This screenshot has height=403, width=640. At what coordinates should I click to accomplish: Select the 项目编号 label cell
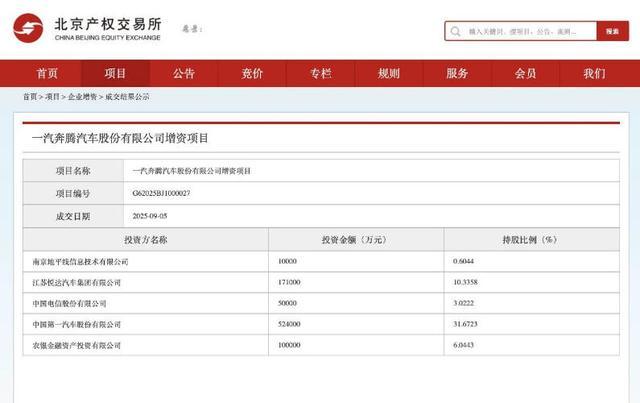coord(73,194)
